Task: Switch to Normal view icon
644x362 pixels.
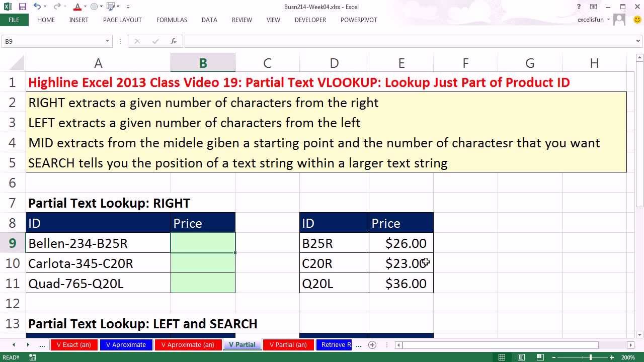Action: coord(502,357)
